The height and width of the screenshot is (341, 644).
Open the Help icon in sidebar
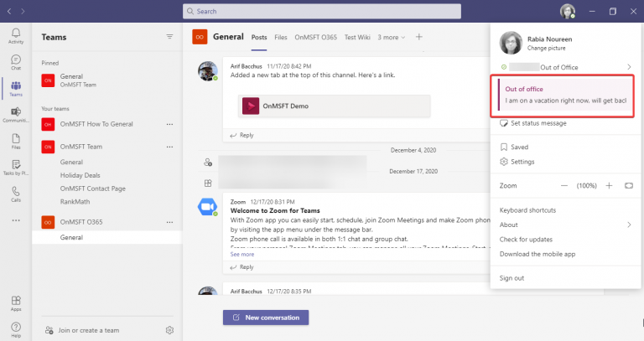(16, 329)
